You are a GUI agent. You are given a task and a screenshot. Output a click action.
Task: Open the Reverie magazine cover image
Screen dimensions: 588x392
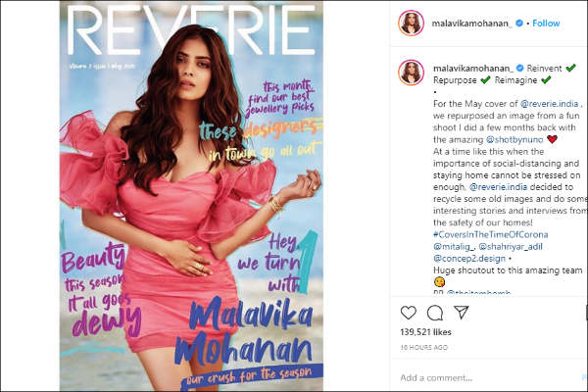pos(191,196)
